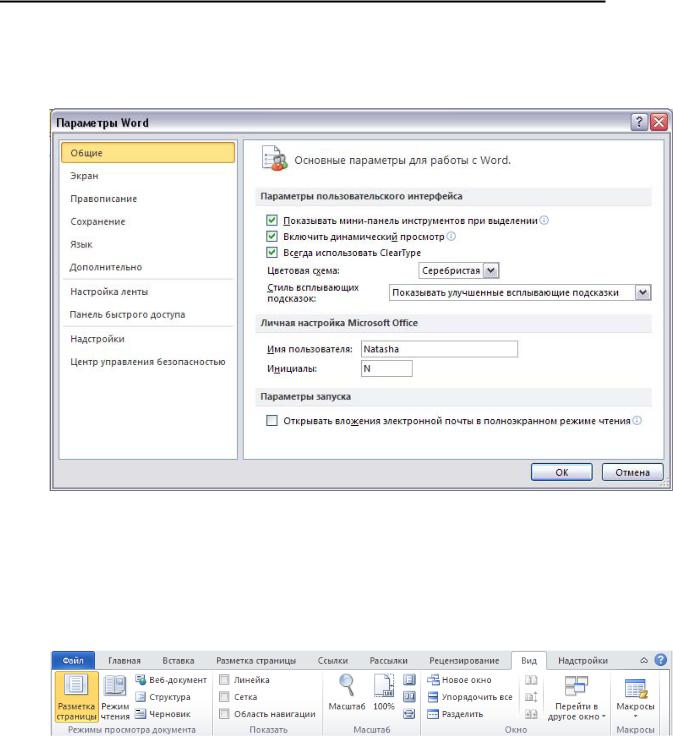Click the side-by-side view icon in Окно group
Image resolution: width=673 pixels, height=736 pixels.
[531, 680]
